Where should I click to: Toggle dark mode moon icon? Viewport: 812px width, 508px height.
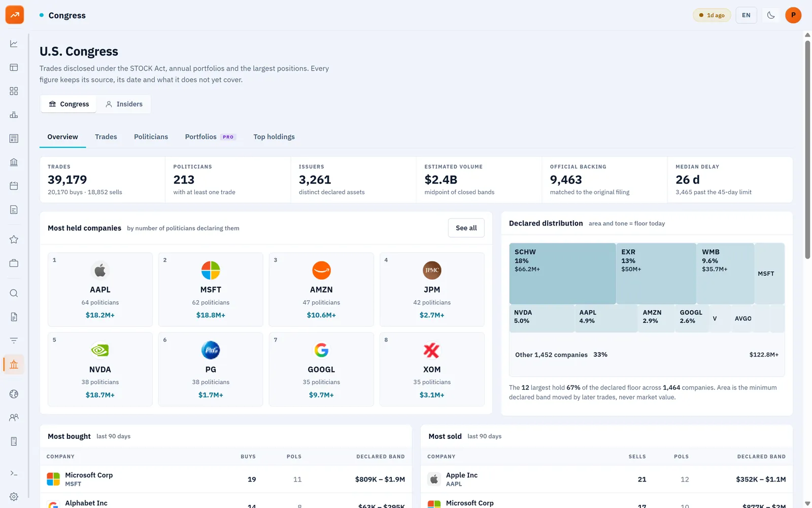pos(771,15)
